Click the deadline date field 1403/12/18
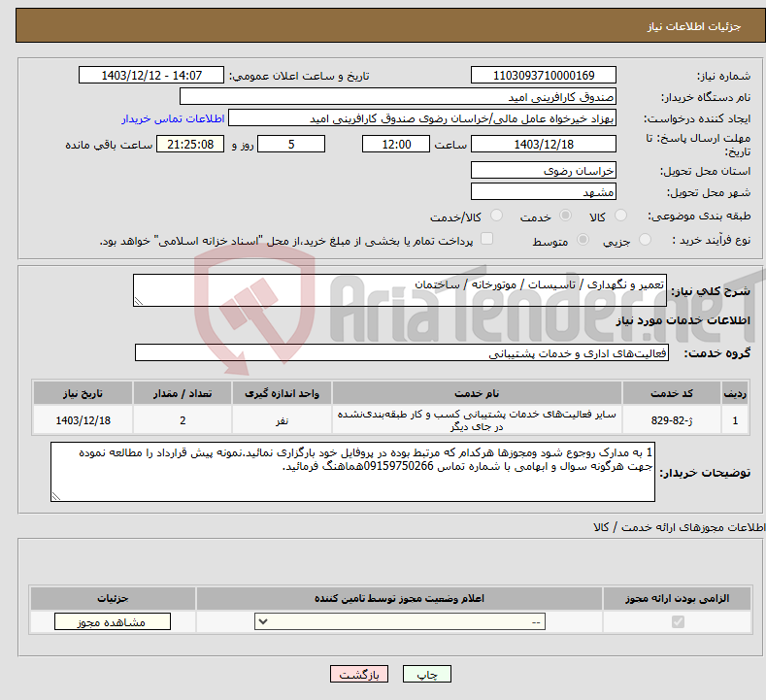This screenshot has height=700, width=766. [544, 144]
